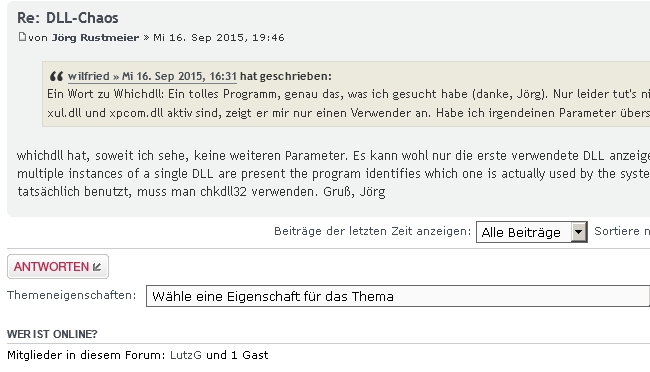This screenshot has height=372, width=650.
Task: Click the "Mitglieder in diesem Forum:" text
Action: (86, 355)
